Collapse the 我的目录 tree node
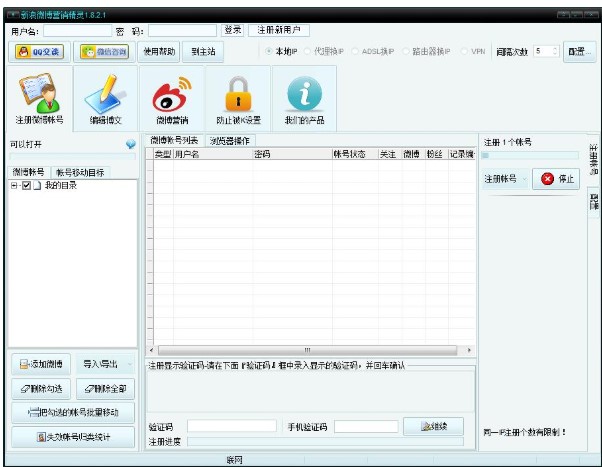Image resolution: width=602 pixels, height=467 pixels. click(14, 186)
